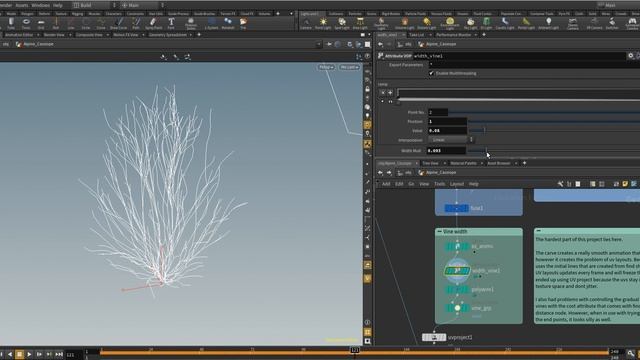Screen dimensions: 640x360
Task: Toggle bypass flag on uv_anims node
Action: tap(448, 247)
